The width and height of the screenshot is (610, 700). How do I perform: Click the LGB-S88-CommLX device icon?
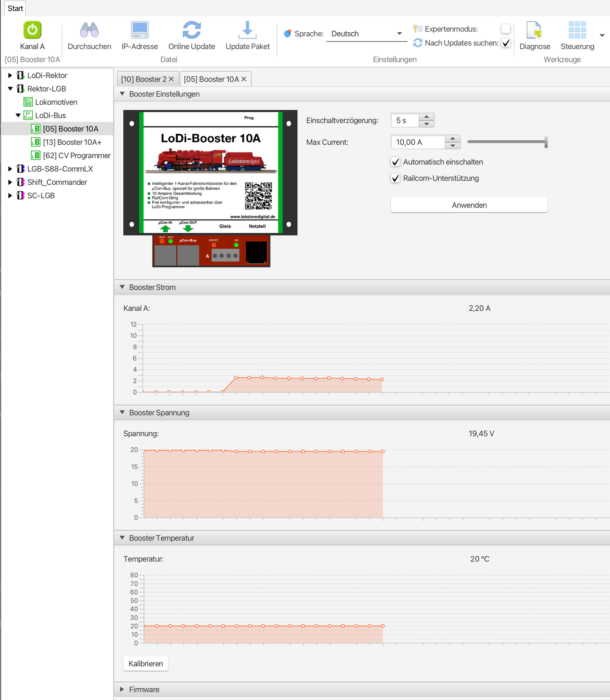(20, 169)
